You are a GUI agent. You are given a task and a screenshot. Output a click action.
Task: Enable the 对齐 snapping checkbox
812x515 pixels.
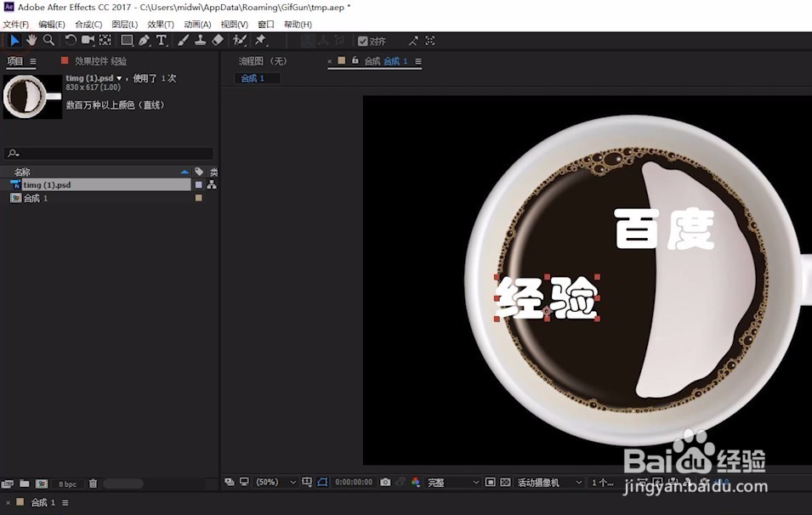tap(362, 42)
